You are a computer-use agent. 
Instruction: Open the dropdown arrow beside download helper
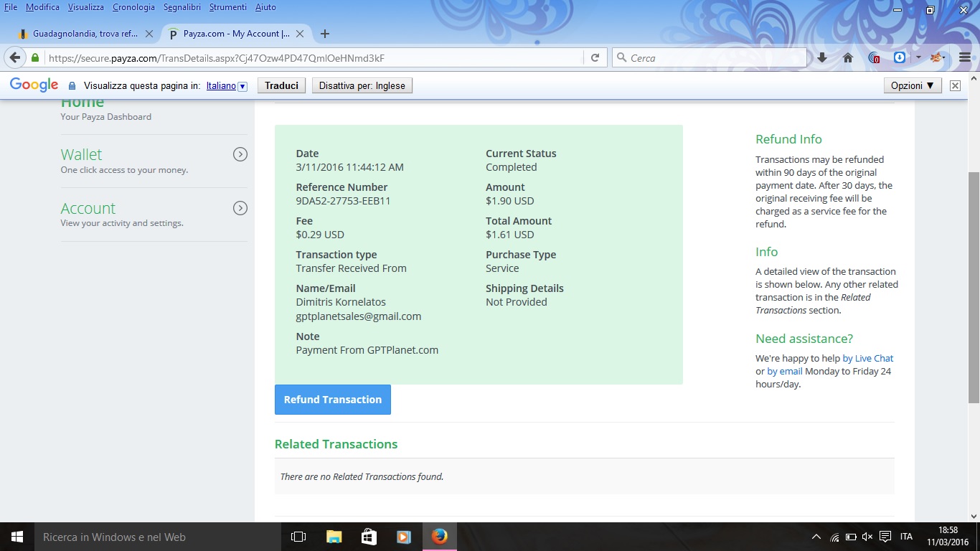pyautogui.click(x=918, y=57)
